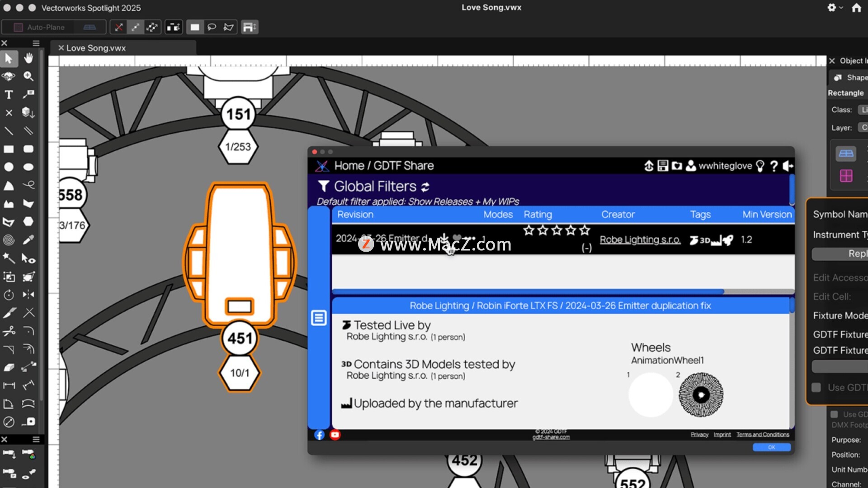
Task: Open the Class dropdown in Object Info
Action: 863,110
